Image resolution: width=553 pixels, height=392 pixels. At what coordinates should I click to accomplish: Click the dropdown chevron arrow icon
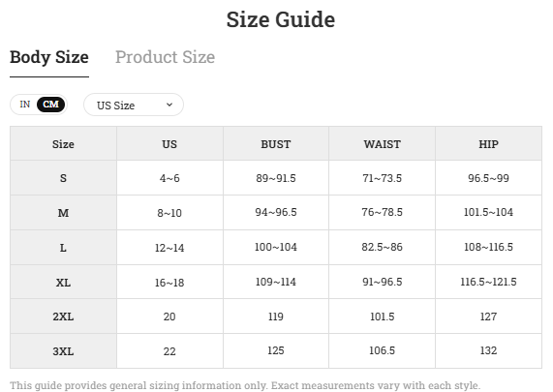pyautogui.click(x=169, y=105)
